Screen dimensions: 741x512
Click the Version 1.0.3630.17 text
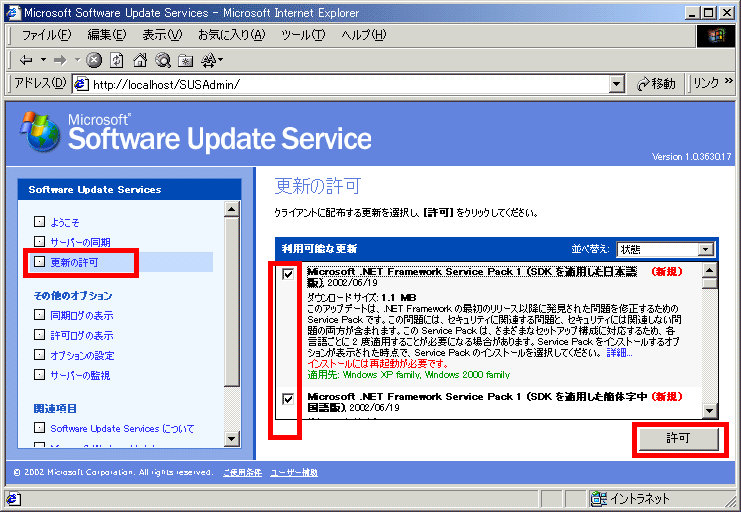point(691,156)
